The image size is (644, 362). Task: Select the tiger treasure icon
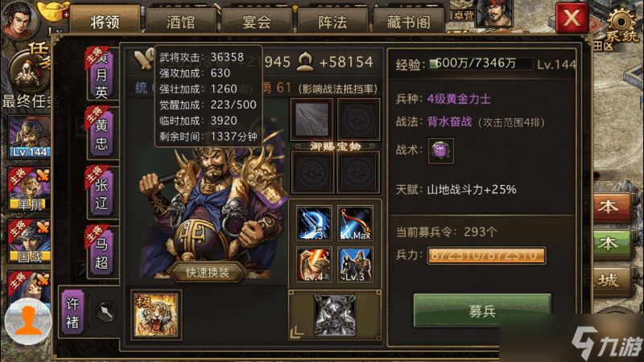pos(155,315)
